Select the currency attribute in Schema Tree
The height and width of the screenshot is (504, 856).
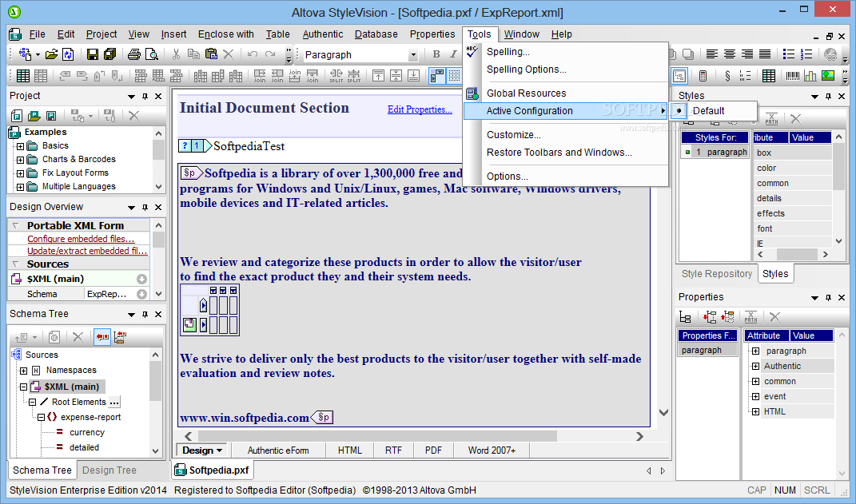click(87, 433)
